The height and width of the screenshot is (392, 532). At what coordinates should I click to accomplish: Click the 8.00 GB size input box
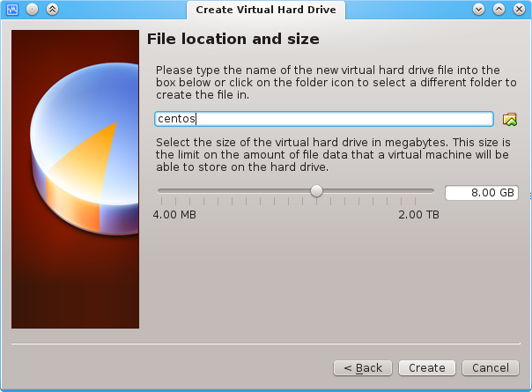pyautogui.click(x=482, y=193)
